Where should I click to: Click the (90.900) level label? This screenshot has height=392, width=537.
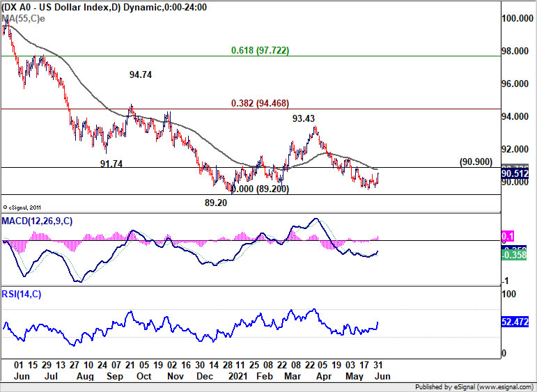coord(476,162)
